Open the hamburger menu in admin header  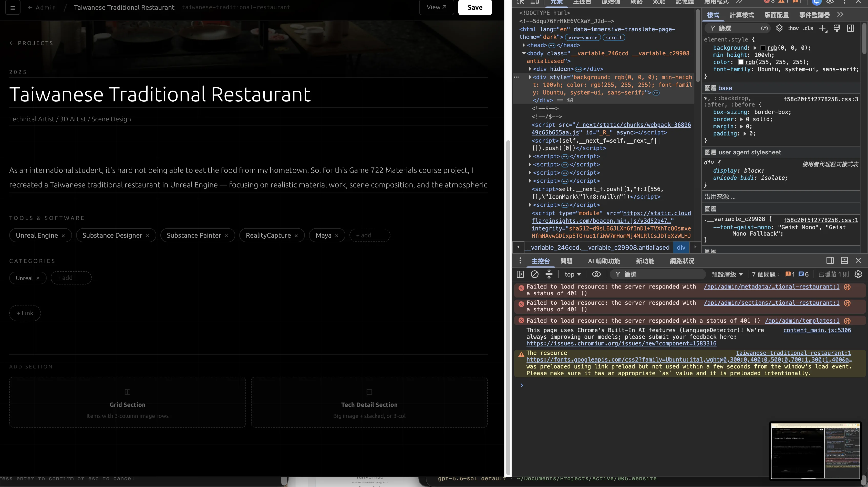13,7
